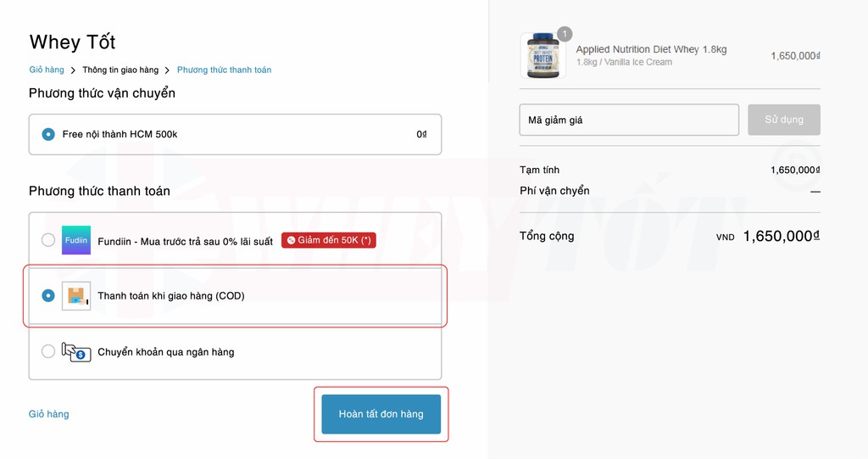Click the quantity badge on product image
Image resolution: width=868 pixels, height=459 pixels.
point(564,35)
